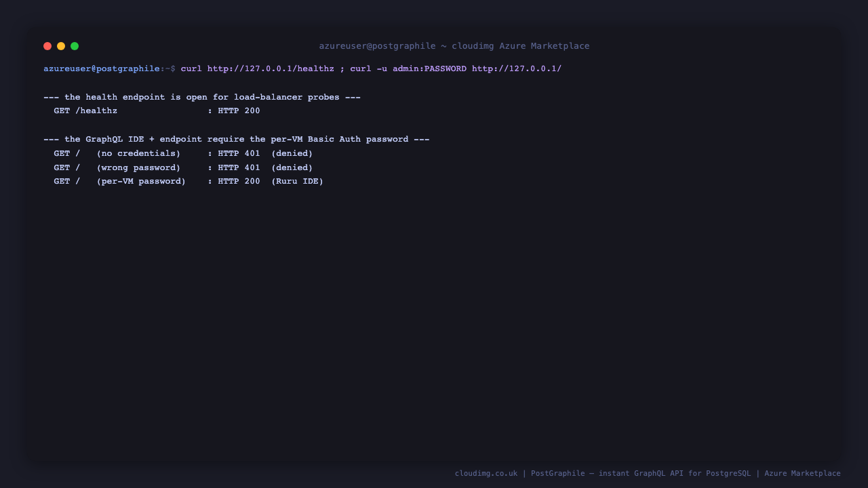Click the red close window dot
Viewport: 868px width, 488px height.
47,46
